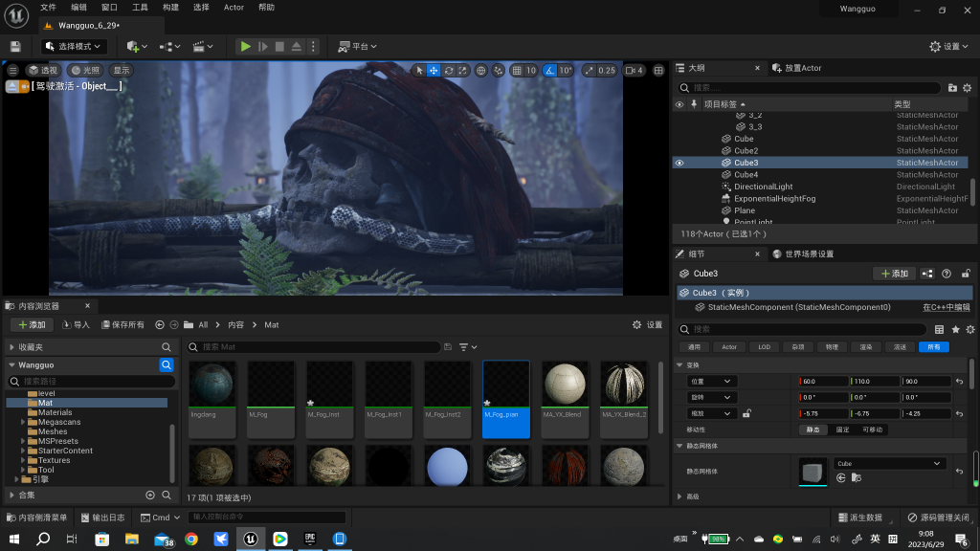This screenshot has height=551, width=980.
Task: Open the viewport layout options icon
Action: [x=658, y=71]
